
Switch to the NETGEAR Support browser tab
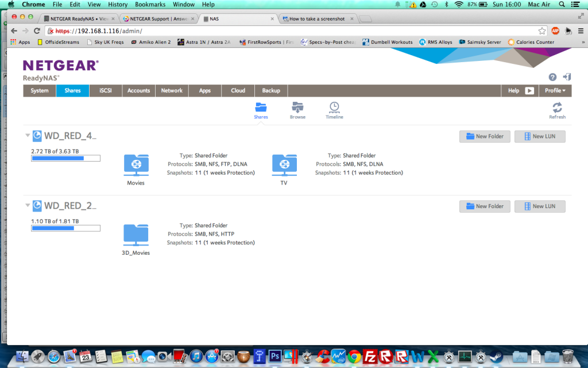[x=158, y=19]
